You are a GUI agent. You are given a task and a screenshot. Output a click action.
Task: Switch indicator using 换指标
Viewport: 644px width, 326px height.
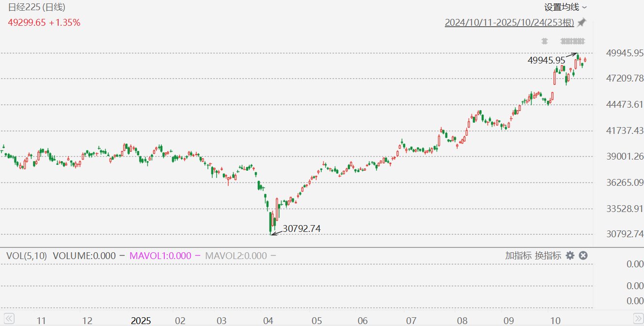(x=548, y=256)
